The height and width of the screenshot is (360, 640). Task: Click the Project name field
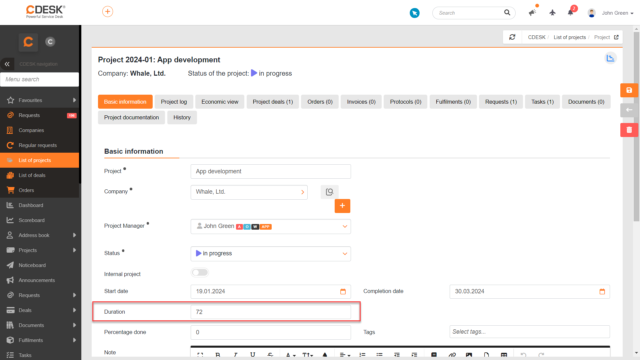click(x=271, y=171)
